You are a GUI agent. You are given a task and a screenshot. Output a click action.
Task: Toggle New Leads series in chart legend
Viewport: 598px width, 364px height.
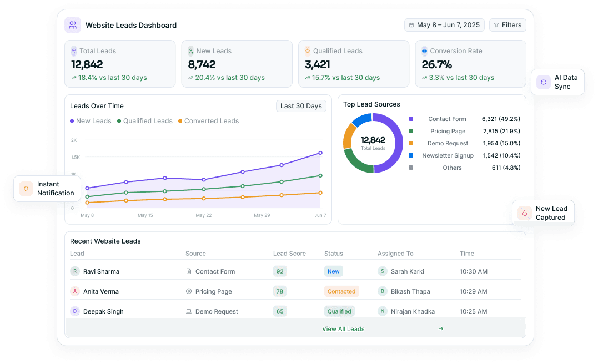(x=91, y=121)
